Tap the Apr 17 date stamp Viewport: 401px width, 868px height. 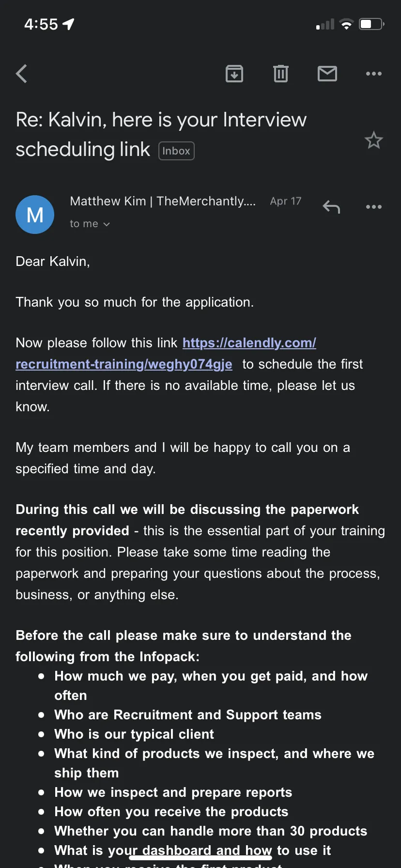[x=286, y=201]
